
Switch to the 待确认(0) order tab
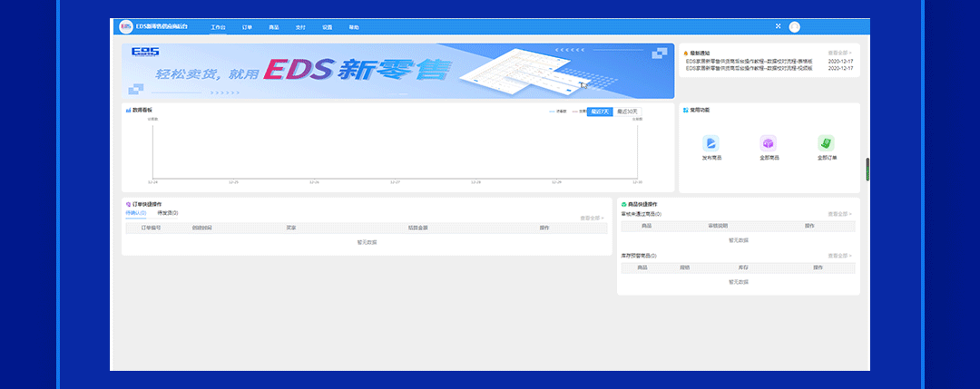[x=135, y=213]
